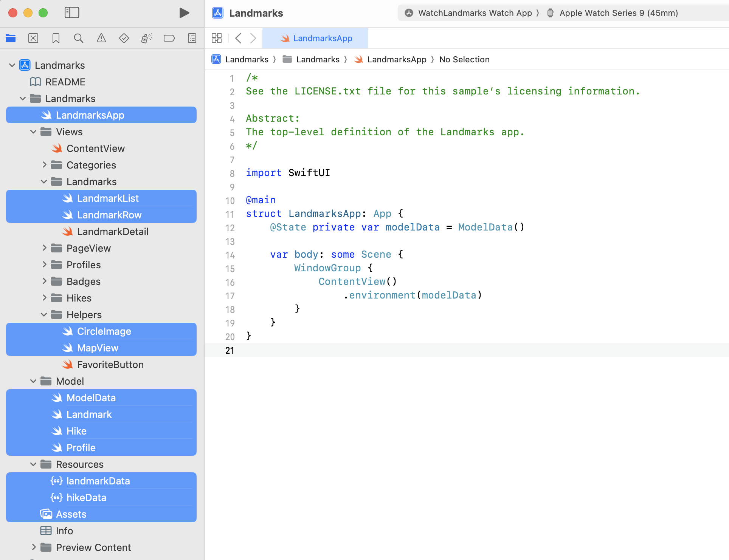Open the breakpoint navigator icon
This screenshot has height=560, width=729.
click(x=169, y=38)
